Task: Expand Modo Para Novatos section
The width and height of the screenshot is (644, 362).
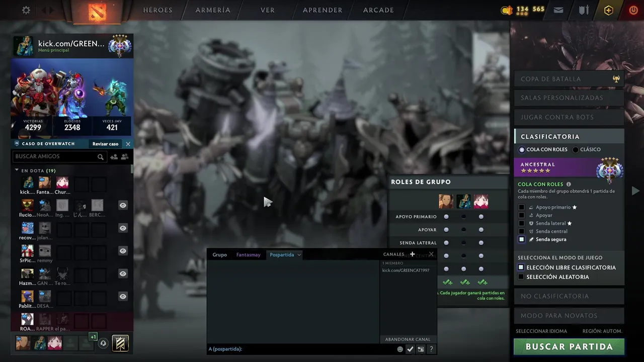Action: tap(569, 316)
